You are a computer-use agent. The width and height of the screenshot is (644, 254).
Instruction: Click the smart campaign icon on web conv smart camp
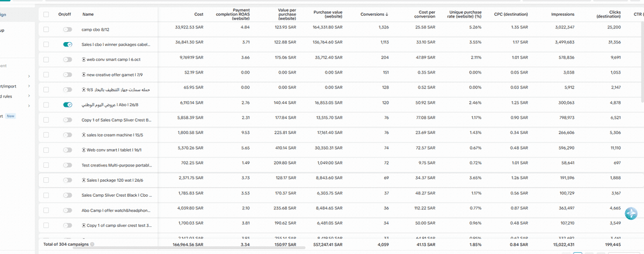[x=84, y=58]
